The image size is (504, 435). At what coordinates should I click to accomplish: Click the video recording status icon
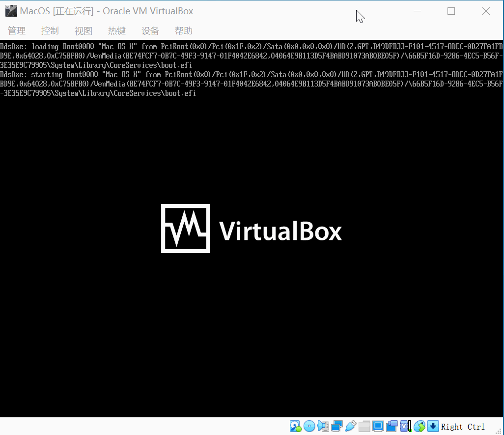tap(392, 426)
